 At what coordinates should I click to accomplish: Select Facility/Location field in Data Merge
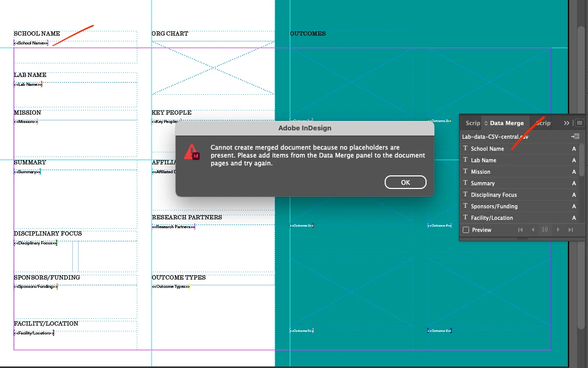[x=520, y=218]
